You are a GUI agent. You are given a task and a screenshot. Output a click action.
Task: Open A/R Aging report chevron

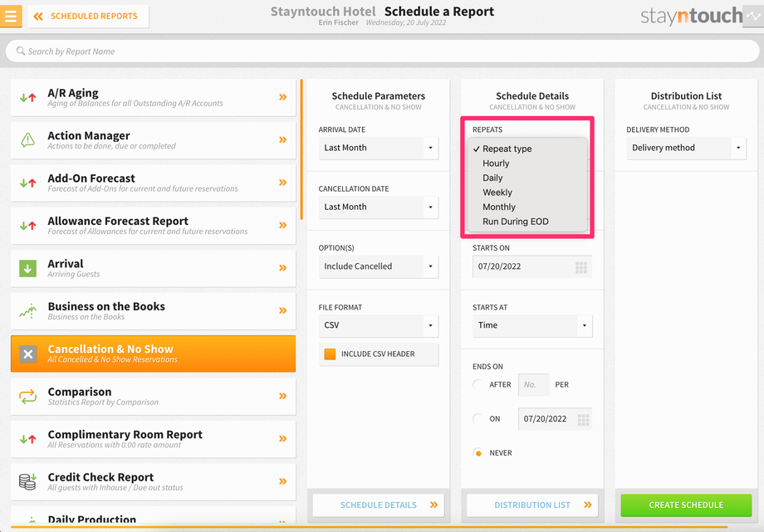coord(282,97)
